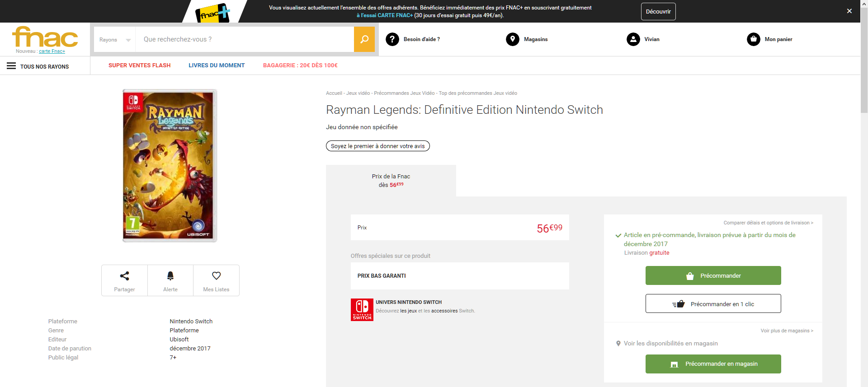Click the Découvrir button in banner
Viewport: 868px width, 387px height.
coord(658,11)
